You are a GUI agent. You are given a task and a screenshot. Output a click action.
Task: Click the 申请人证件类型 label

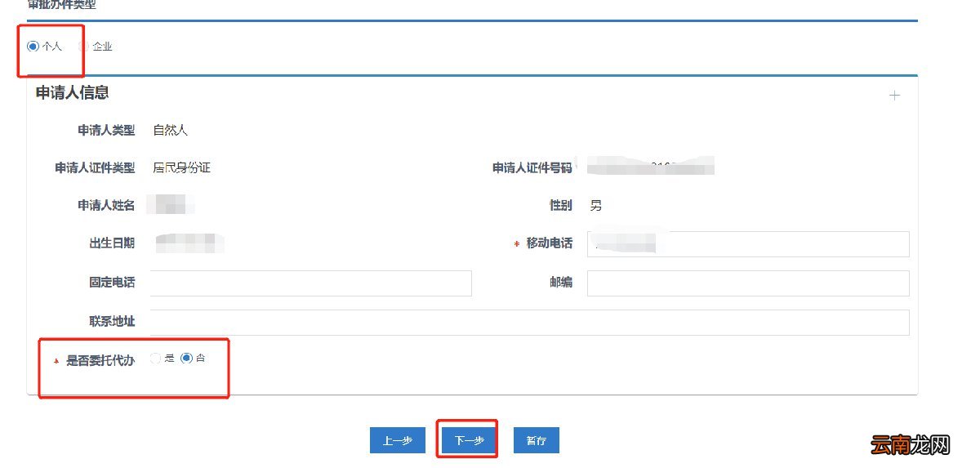(x=95, y=168)
